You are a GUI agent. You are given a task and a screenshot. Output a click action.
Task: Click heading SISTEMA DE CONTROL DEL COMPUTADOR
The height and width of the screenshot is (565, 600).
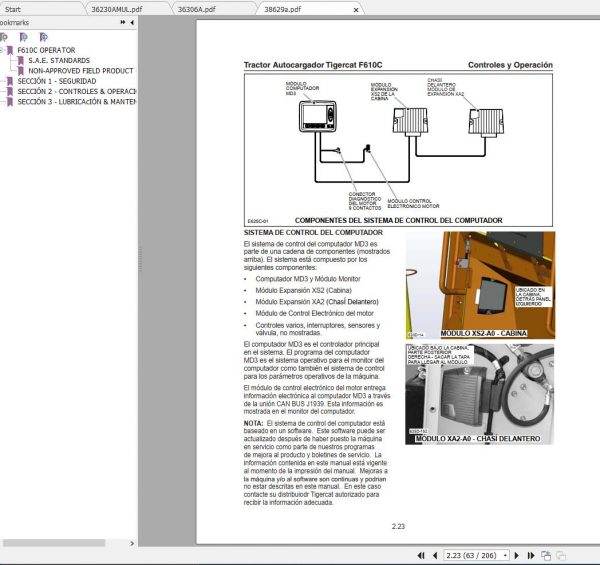click(313, 232)
